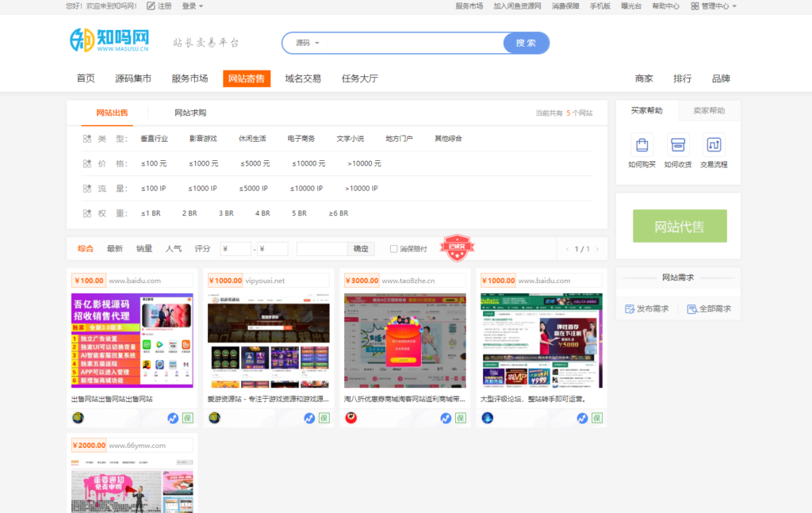This screenshot has width=812, height=513.
Task: Click the 保 guarantee badge on vipyouxi.net listing
Action: click(x=324, y=418)
